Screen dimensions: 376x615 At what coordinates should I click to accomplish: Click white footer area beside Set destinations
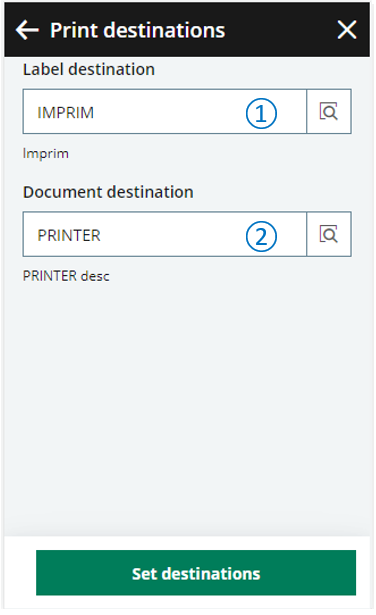coord(20,573)
